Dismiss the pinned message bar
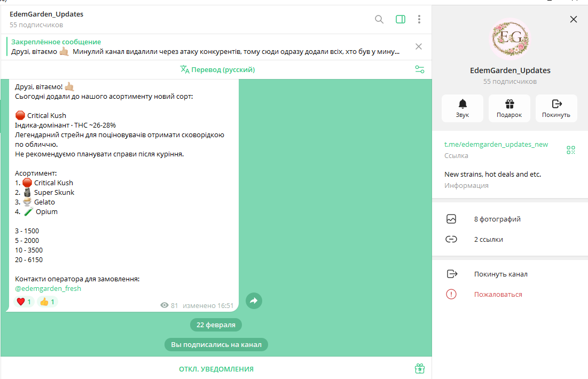588x379 pixels. (x=419, y=46)
